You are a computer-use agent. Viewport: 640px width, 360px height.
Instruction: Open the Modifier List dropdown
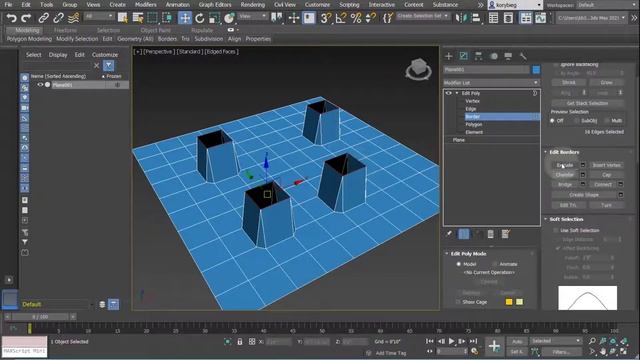point(491,83)
